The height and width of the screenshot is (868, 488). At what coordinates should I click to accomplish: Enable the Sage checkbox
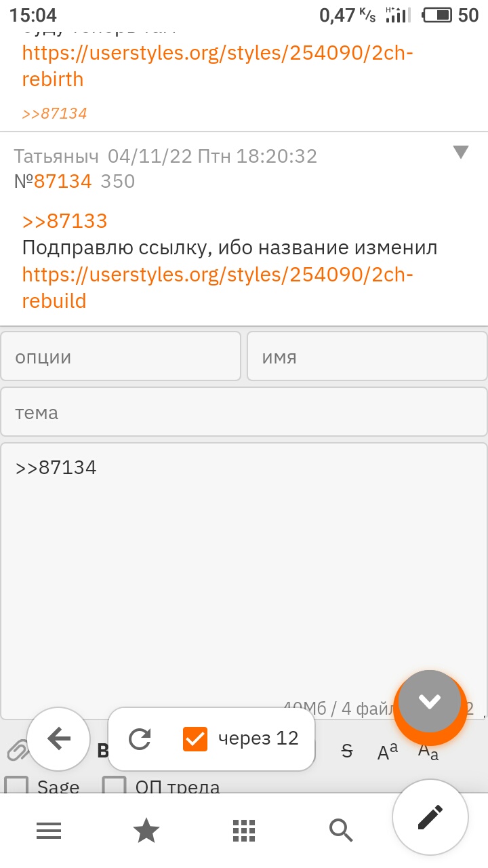coord(17,787)
